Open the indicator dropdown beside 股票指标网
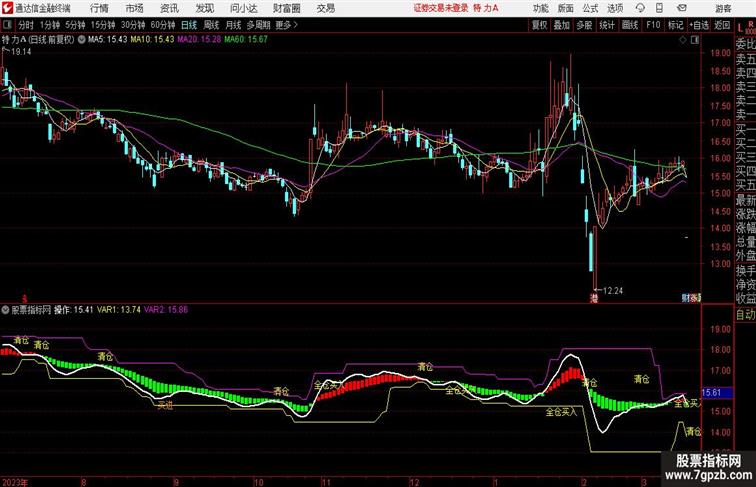 5,310
